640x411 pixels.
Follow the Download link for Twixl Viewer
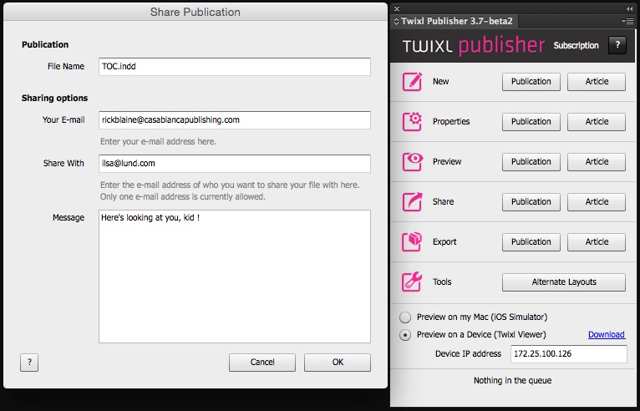pos(606,334)
